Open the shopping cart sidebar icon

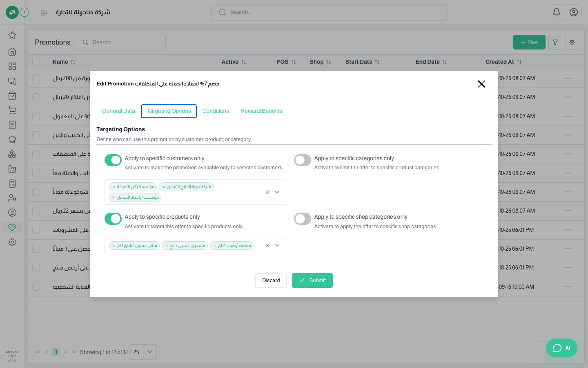(12, 110)
